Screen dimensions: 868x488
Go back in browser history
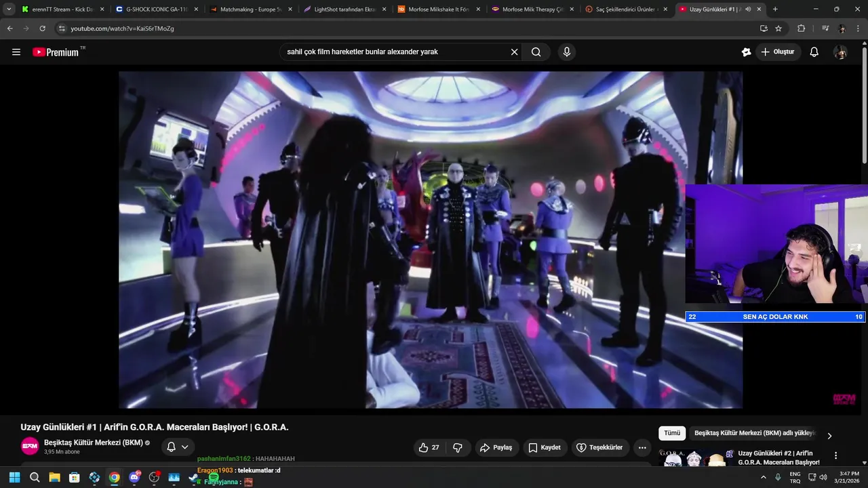[x=10, y=28]
